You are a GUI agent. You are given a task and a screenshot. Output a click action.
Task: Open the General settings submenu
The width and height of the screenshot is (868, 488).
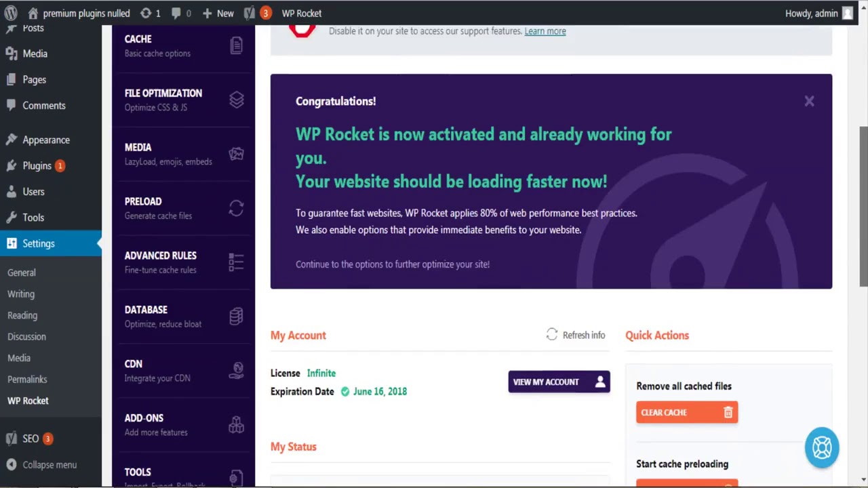(22, 272)
